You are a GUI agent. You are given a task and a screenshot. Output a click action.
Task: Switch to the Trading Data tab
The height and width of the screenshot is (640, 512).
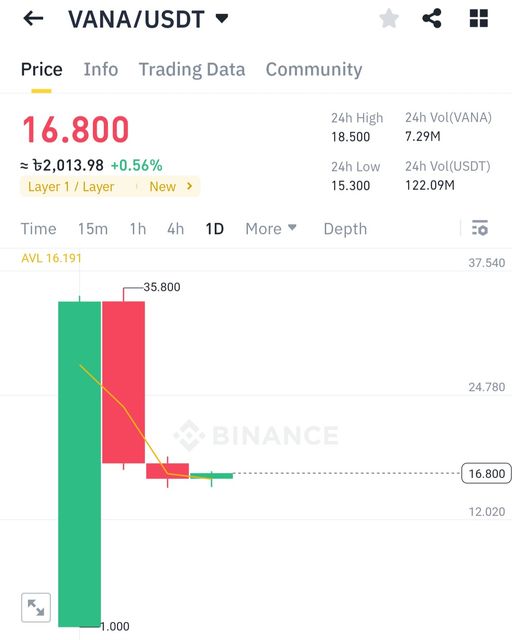pyautogui.click(x=192, y=70)
